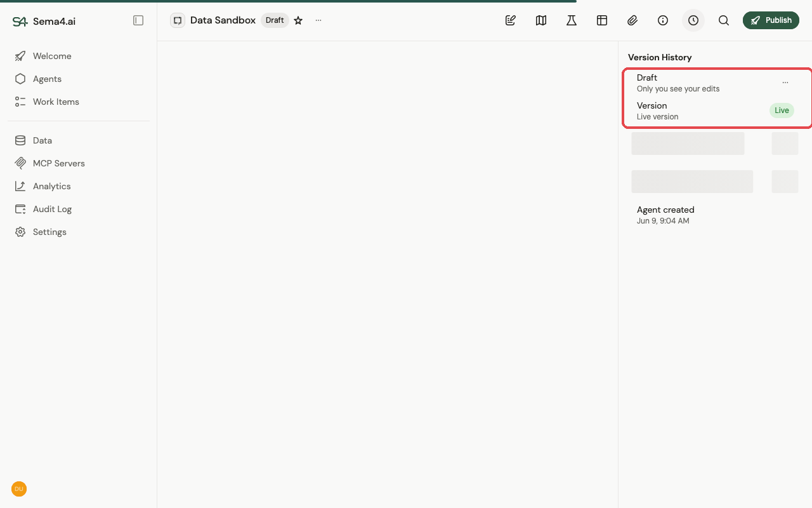Publish the agent

point(771,20)
